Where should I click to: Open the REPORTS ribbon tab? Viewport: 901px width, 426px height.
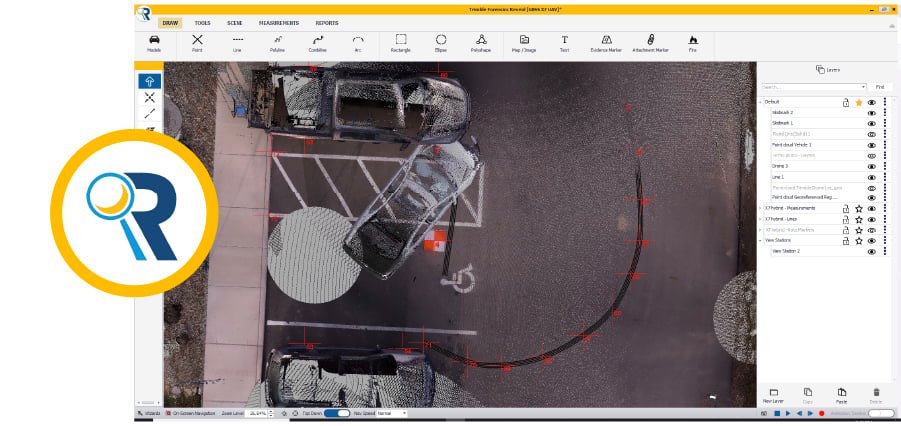(327, 23)
